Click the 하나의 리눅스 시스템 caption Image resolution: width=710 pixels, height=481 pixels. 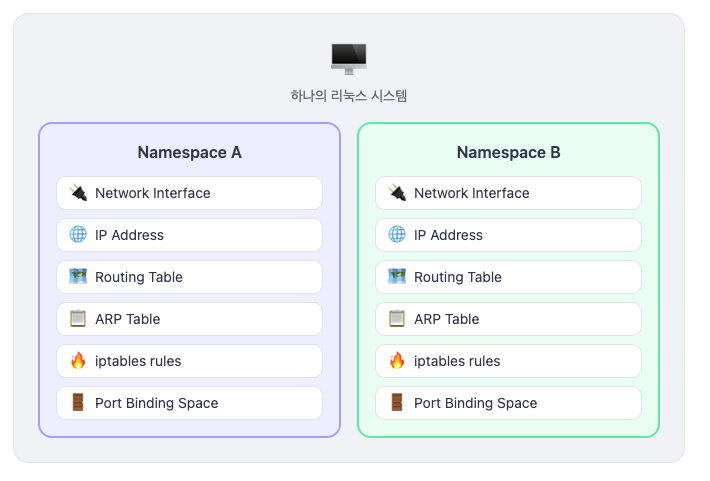click(349, 96)
